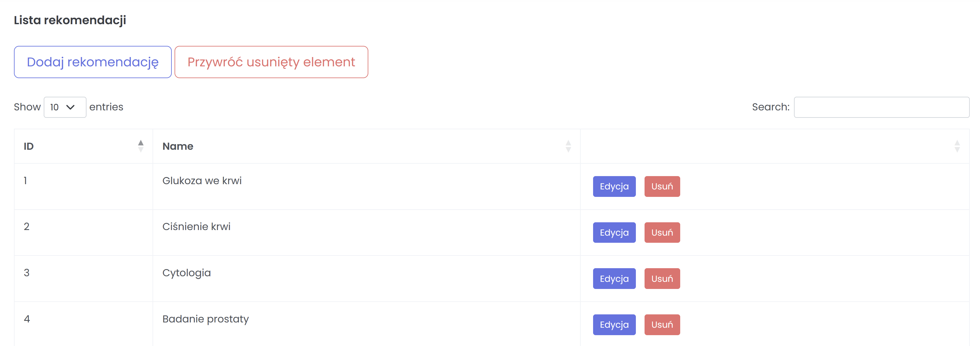The height and width of the screenshot is (346, 980).
Task: Click the Search input field
Action: (881, 107)
